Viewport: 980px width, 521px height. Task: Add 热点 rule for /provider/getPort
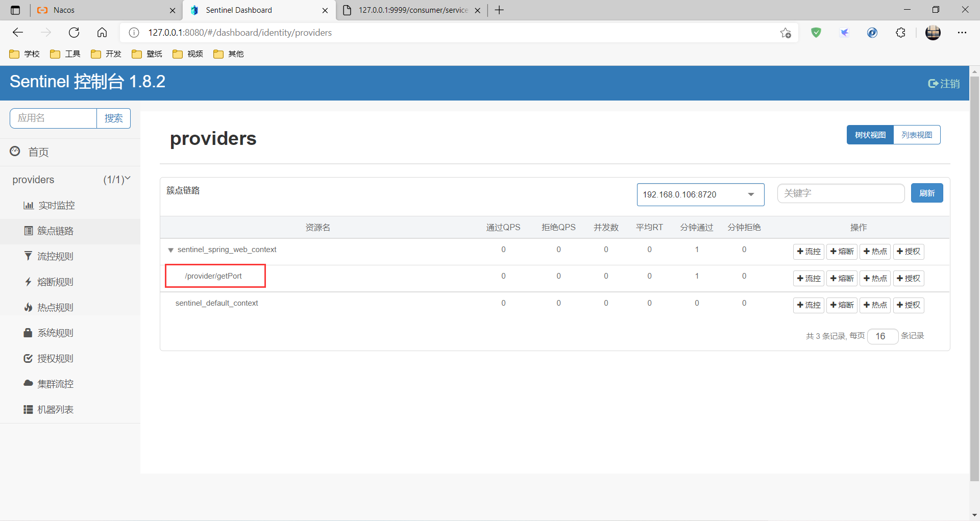875,278
